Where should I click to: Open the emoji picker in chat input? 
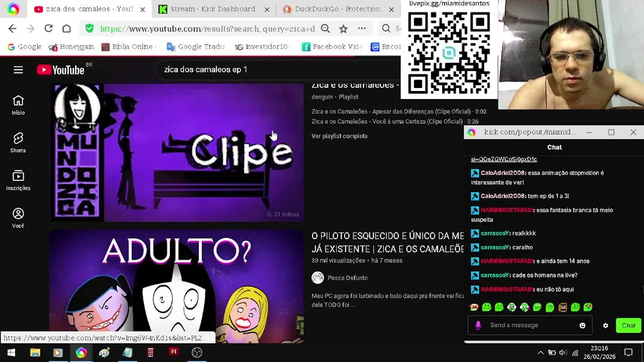(582, 325)
